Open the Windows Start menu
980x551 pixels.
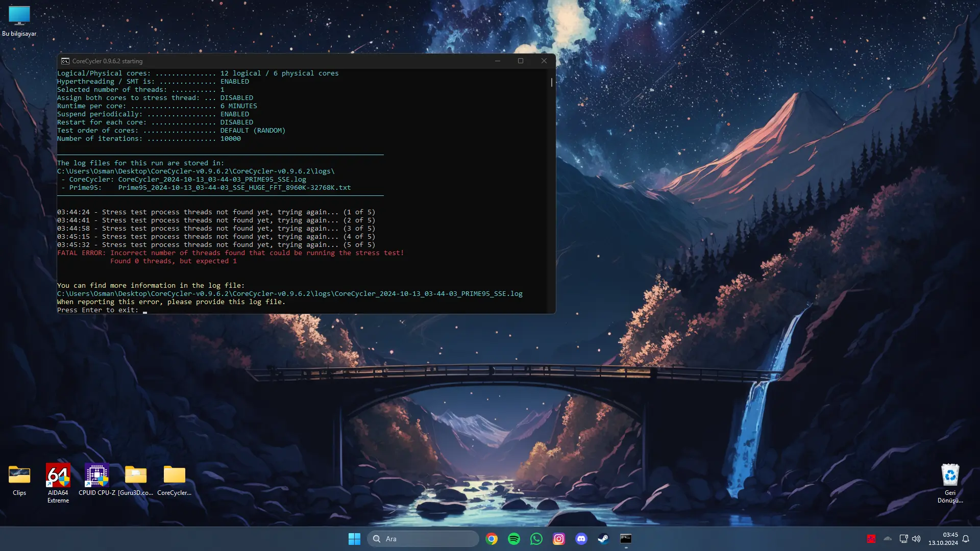pos(354,539)
